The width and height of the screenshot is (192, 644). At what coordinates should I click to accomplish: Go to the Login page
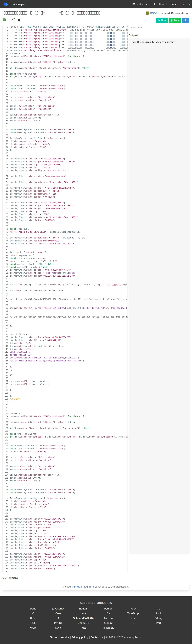(174, 4)
